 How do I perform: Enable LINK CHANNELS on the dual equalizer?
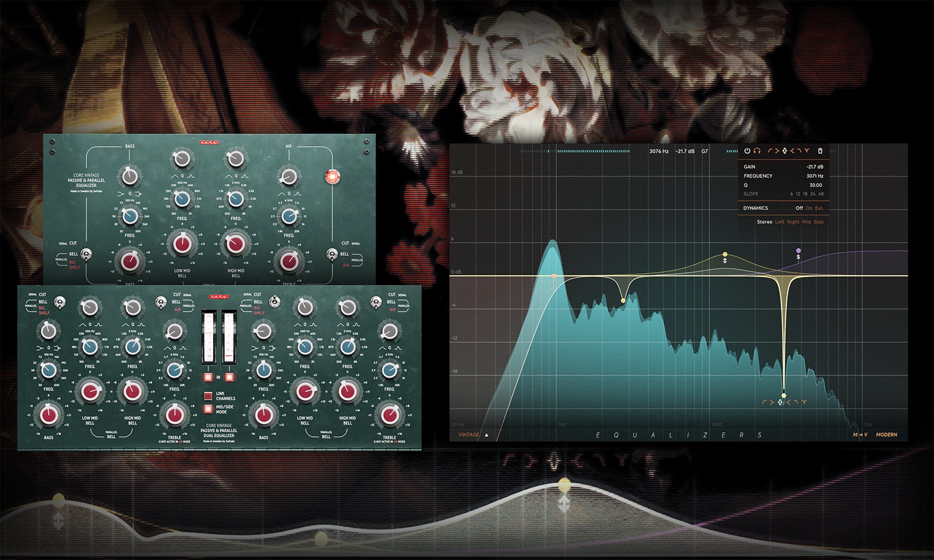click(207, 394)
